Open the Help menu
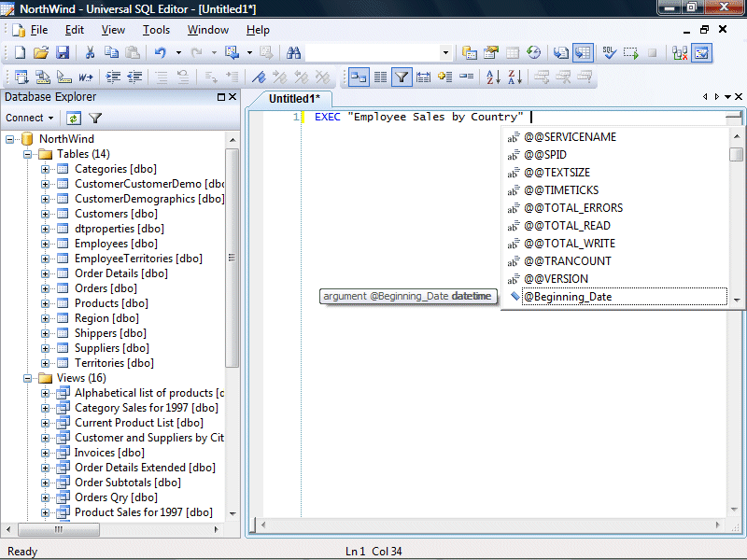Viewport: 747px width, 560px height. [258, 30]
